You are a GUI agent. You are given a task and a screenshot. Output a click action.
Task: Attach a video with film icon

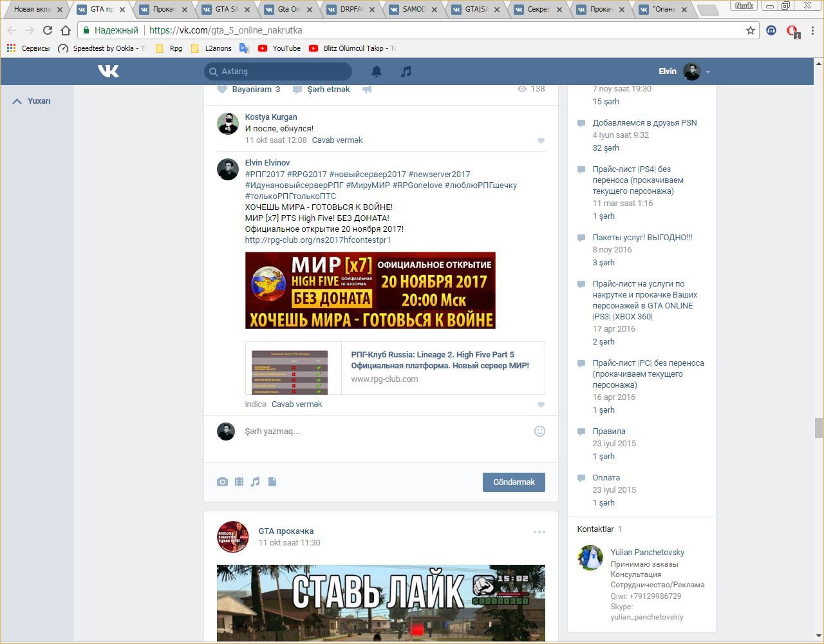pyautogui.click(x=239, y=482)
